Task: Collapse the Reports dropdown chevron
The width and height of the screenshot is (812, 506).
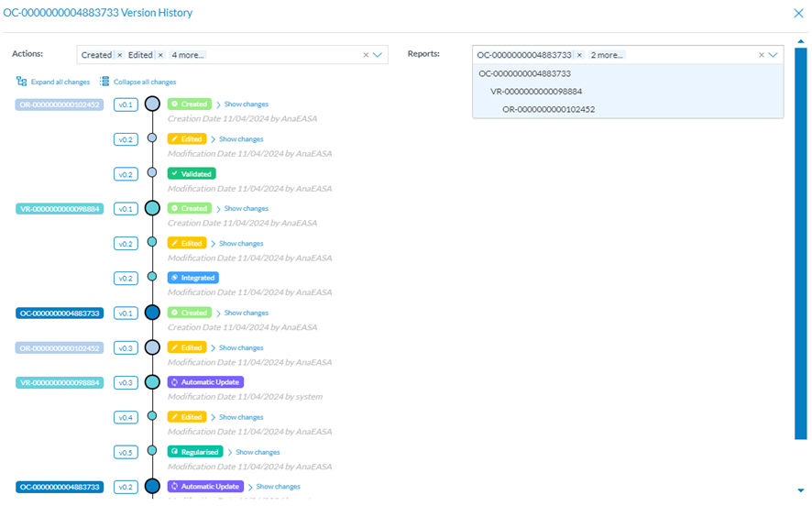Action: 774,55
